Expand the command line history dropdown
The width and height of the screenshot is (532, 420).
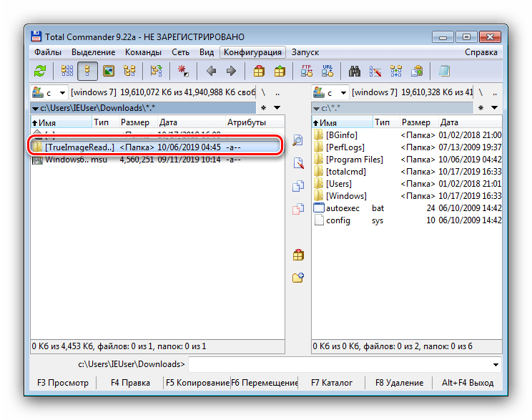coord(496,365)
